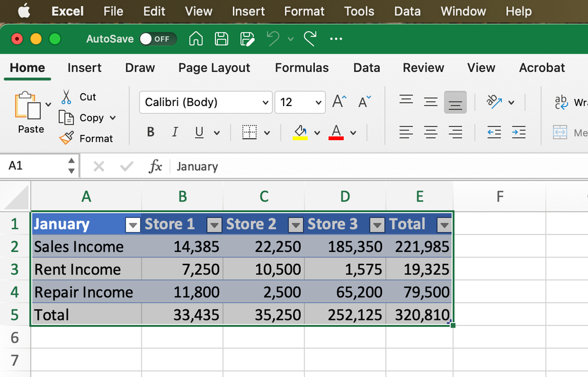Image resolution: width=588 pixels, height=377 pixels.
Task: Apply cell borders
Action: (x=250, y=132)
